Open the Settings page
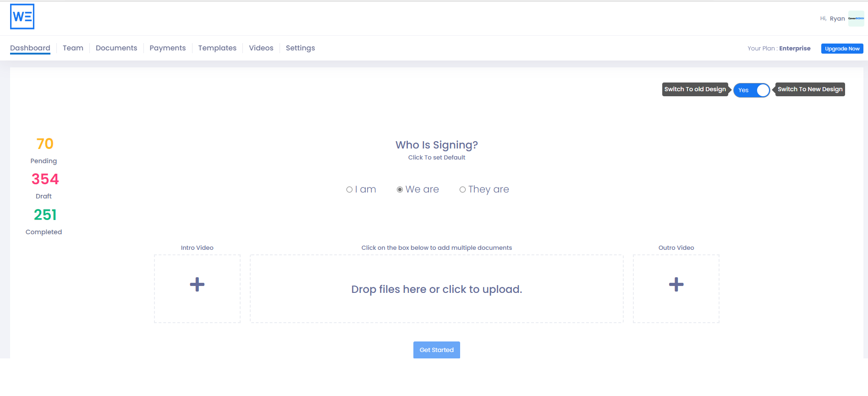Viewport: 868px width, 396px height. point(300,48)
